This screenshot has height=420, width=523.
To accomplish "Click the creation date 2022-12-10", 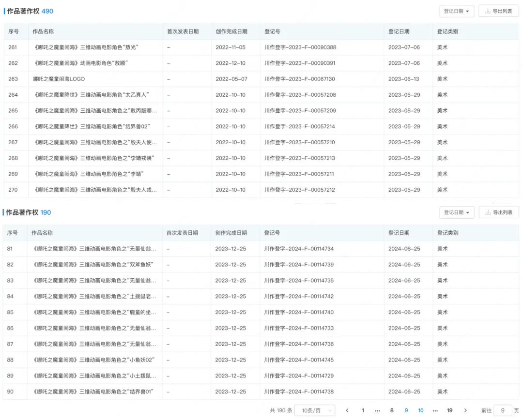I will click(x=231, y=63).
